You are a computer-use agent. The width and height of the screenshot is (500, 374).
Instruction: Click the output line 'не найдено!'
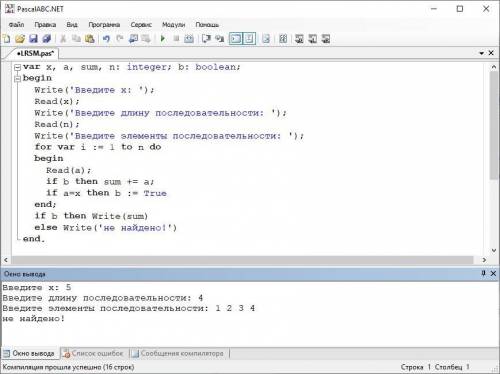[x=33, y=318]
